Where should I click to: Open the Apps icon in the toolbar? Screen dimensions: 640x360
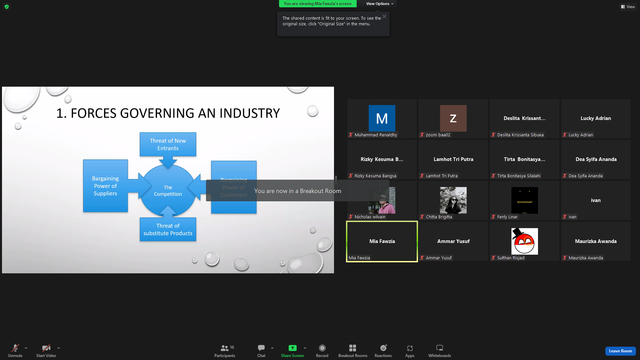[410, 348]
